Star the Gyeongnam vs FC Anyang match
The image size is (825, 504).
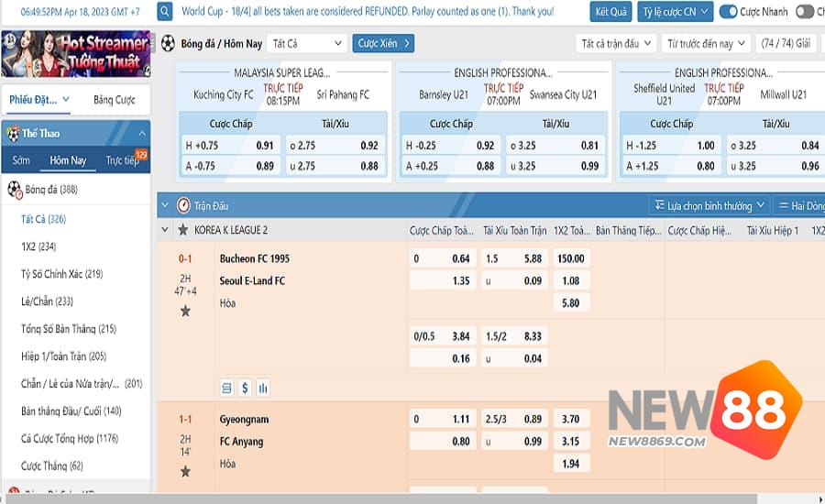pos(185,471)
